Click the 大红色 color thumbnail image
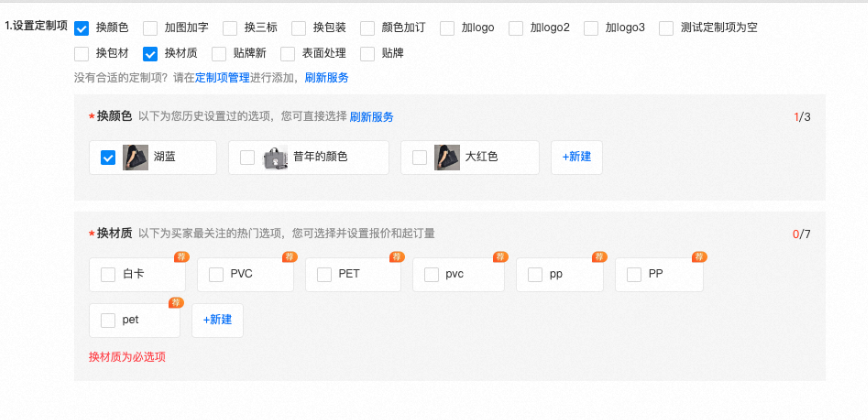 click(447, 157)
